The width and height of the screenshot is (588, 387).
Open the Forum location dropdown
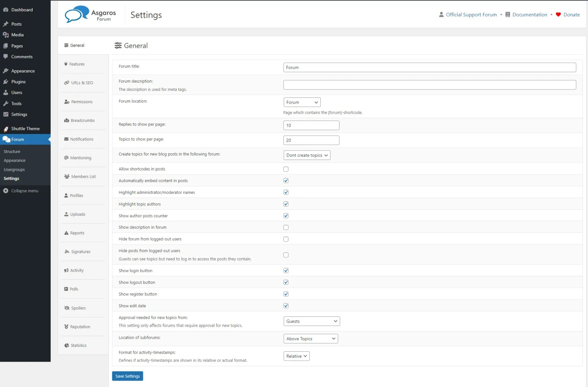pyautogui.click(x=302, y=102)
